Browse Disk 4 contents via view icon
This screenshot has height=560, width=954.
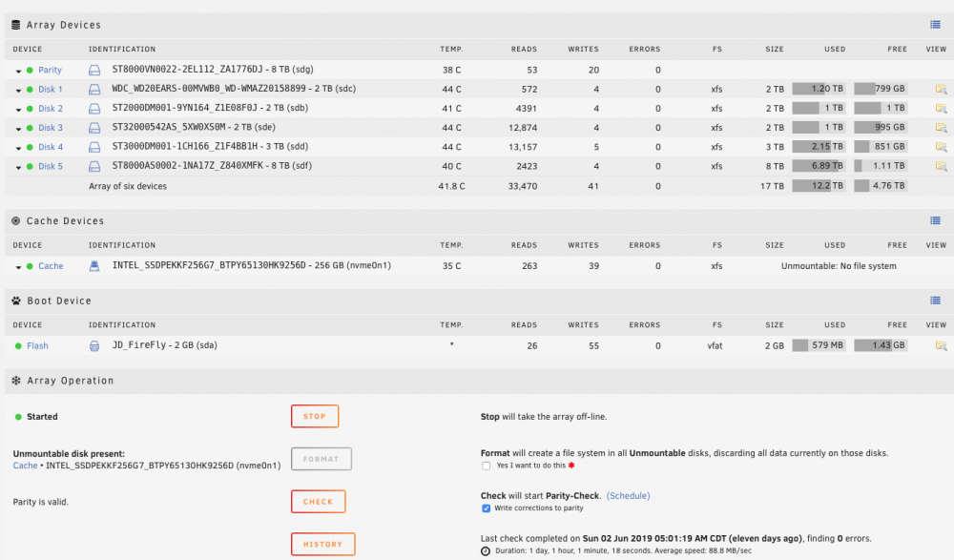942,147
